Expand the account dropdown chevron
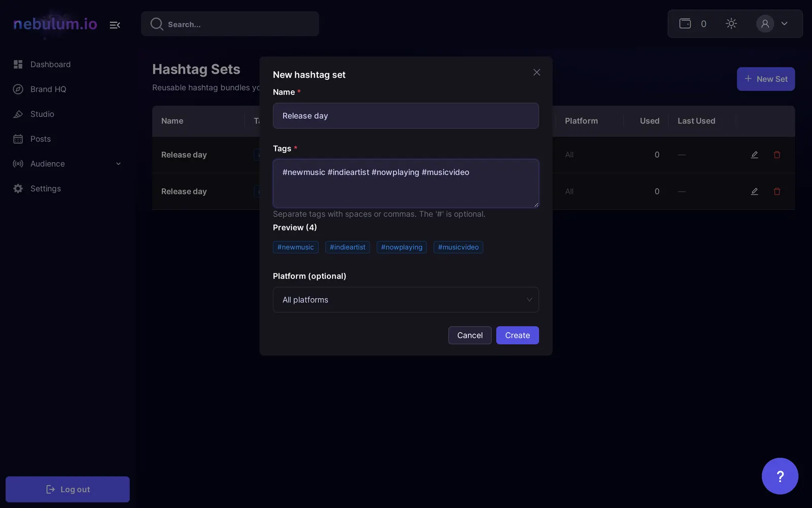 [785, 23]
